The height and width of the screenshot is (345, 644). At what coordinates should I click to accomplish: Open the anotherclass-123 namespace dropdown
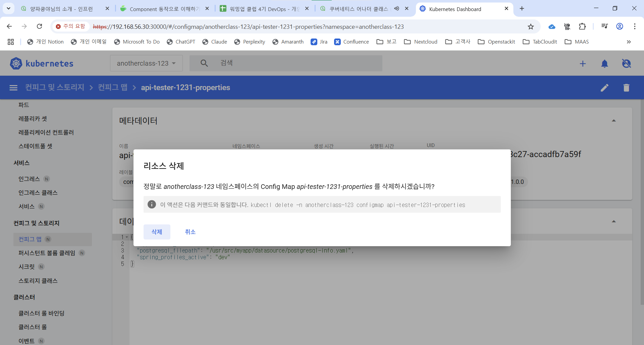[x=146, y=63]
